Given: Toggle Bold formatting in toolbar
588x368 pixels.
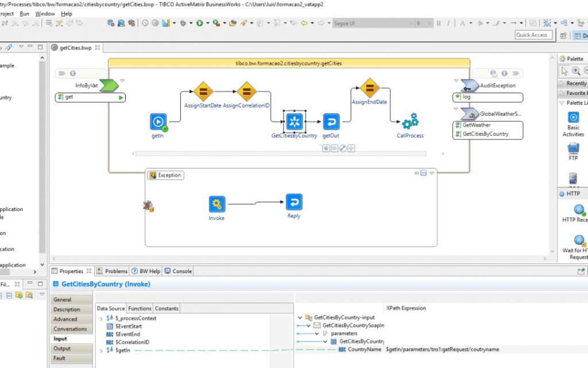Looking at the screenshot, I should click(x=438, y=23).
